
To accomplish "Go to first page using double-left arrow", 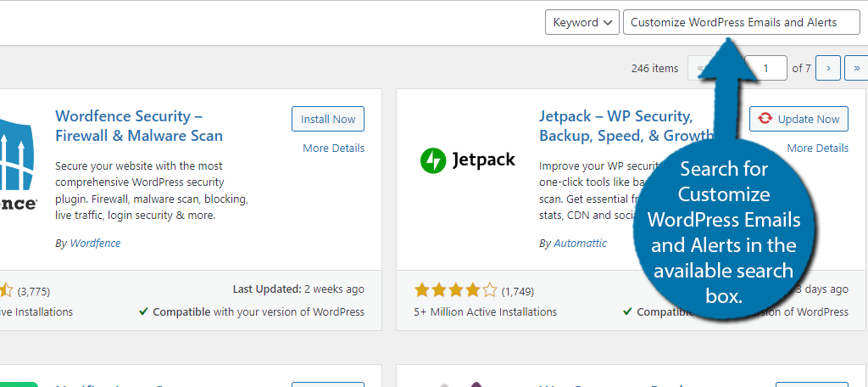I will pyautogui.click(x=700, y=68).
